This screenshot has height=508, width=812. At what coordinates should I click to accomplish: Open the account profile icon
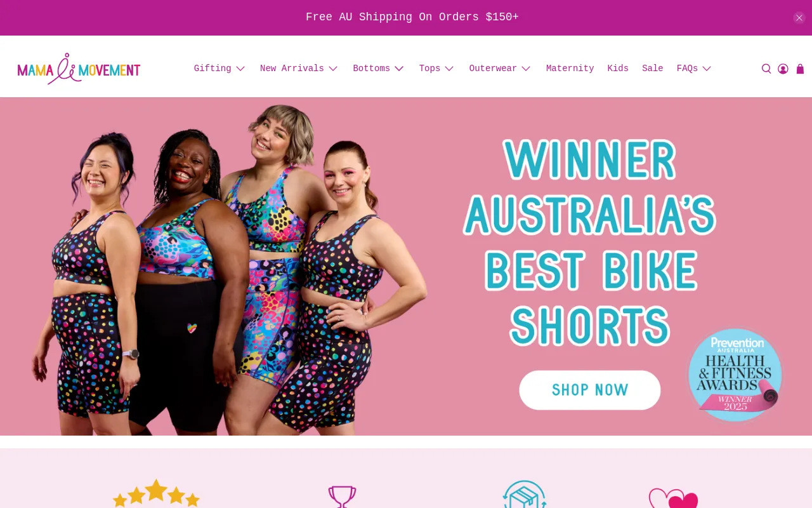pos(783,69)
